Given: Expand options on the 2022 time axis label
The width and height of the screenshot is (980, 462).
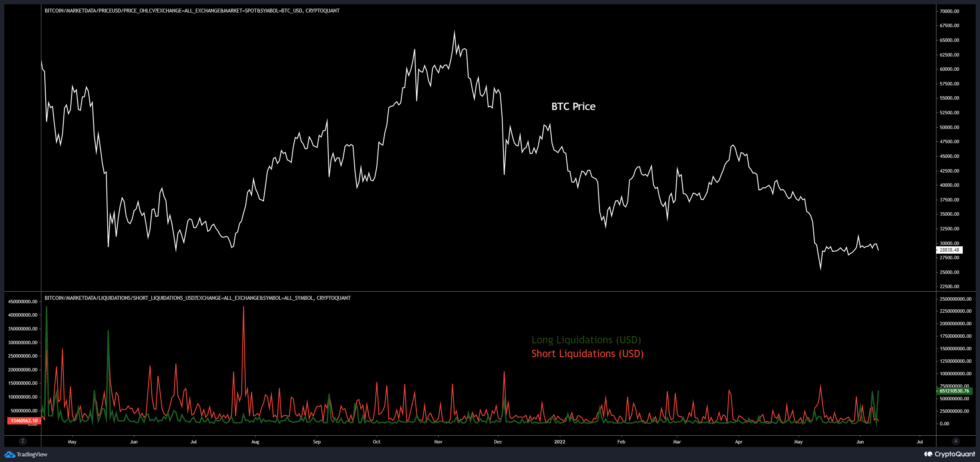Looking at the screenshot, I should coord(560,442).
